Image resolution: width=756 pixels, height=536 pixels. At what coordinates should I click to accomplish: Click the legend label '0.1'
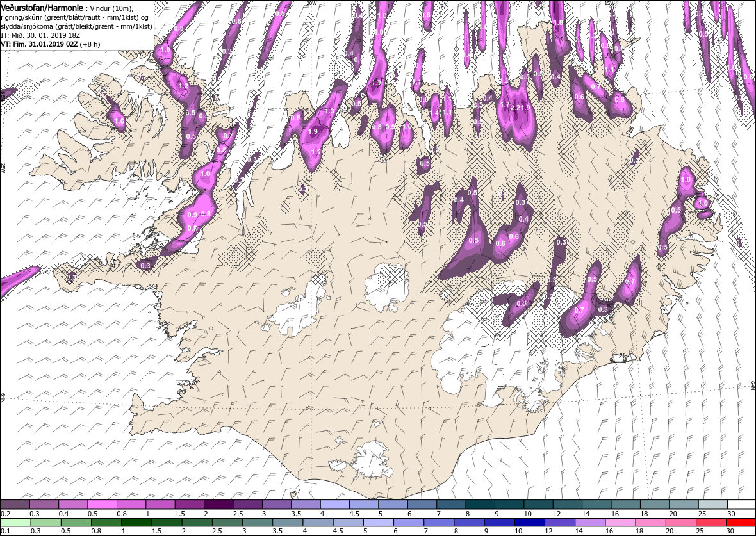(6, 531)
